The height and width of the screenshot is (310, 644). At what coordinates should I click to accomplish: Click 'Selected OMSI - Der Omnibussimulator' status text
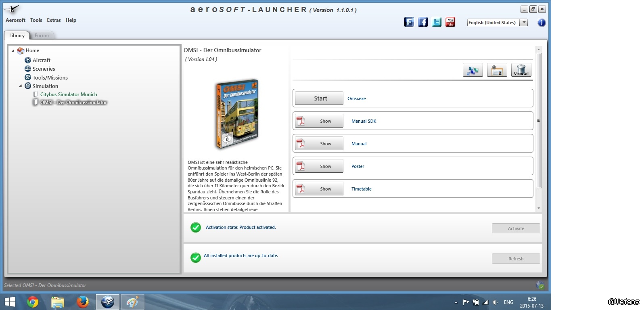click(x=45, y=285)
